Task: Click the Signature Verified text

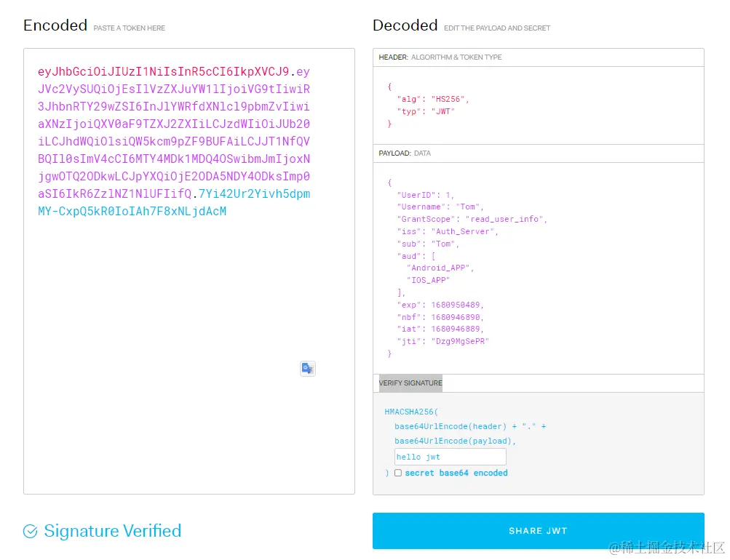Action: click(113, 531)
